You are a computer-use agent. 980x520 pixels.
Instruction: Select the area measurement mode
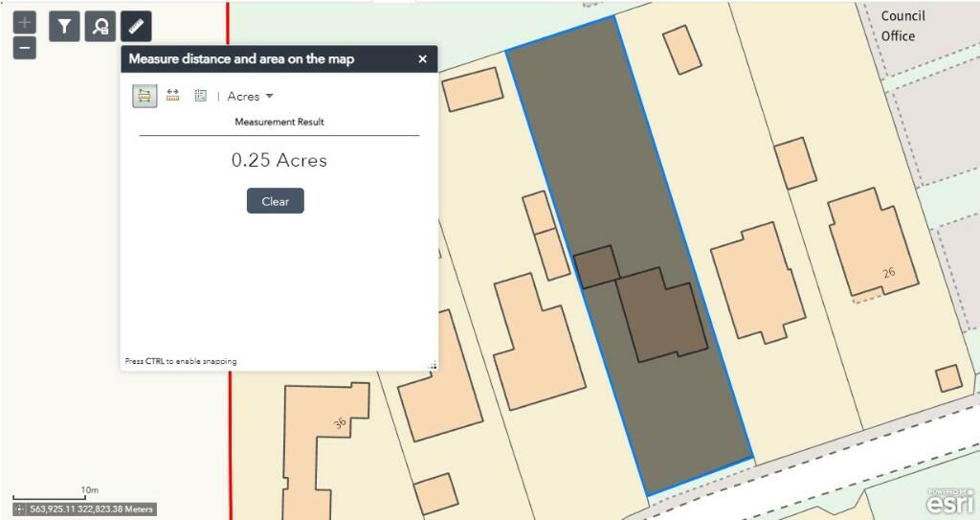145,96
